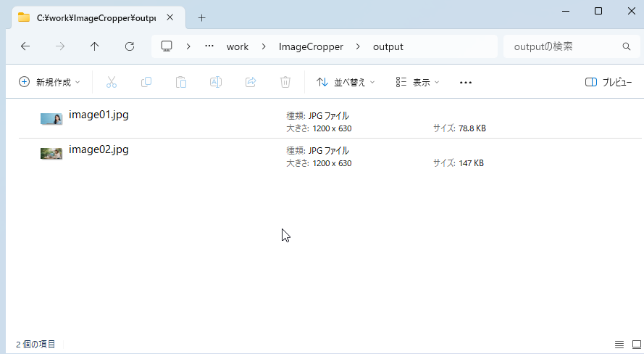Click the Paste clipboard icon
This screenshot has height=354, width=644.
[x=181, y=83]
